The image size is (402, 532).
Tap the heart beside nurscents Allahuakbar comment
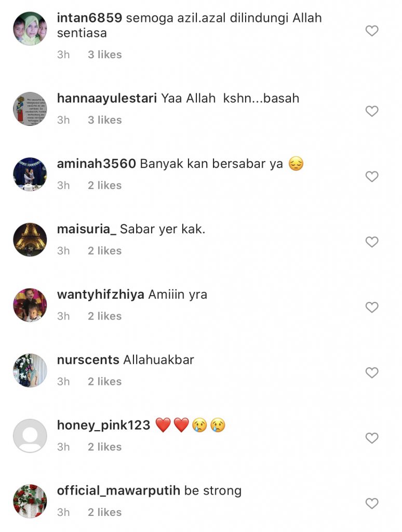point(372,373)
